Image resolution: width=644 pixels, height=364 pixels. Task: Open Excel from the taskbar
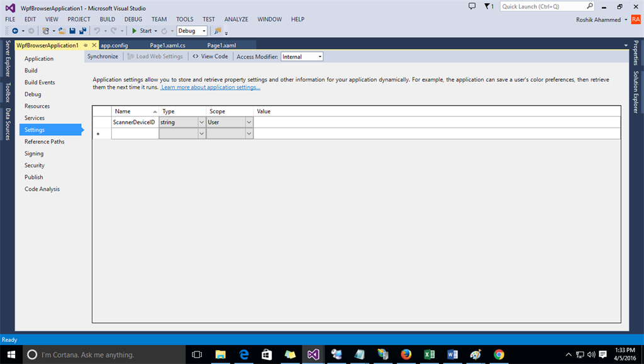click(429, 355)
